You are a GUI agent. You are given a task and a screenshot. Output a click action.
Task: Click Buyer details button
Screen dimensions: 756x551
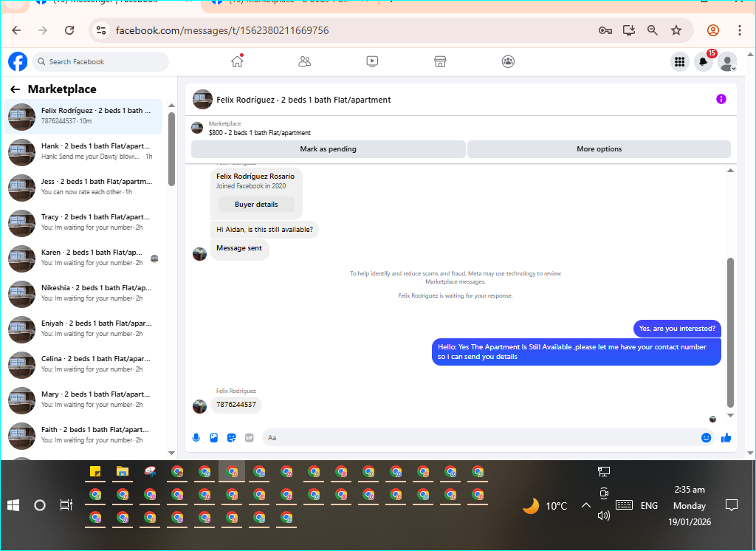256,205
